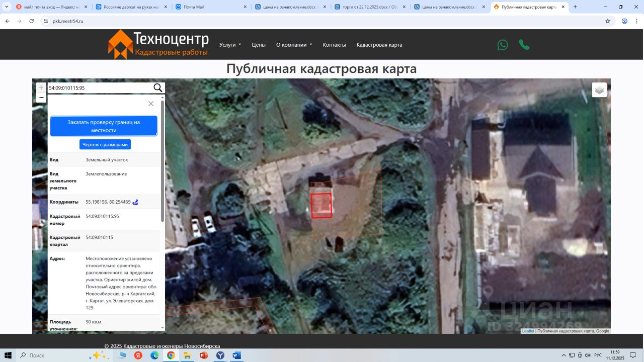Click the 'Публичная кадастровая карта' heading
Image resolution: width=644 pixels, height=362 pixels.
click(321, 69)
